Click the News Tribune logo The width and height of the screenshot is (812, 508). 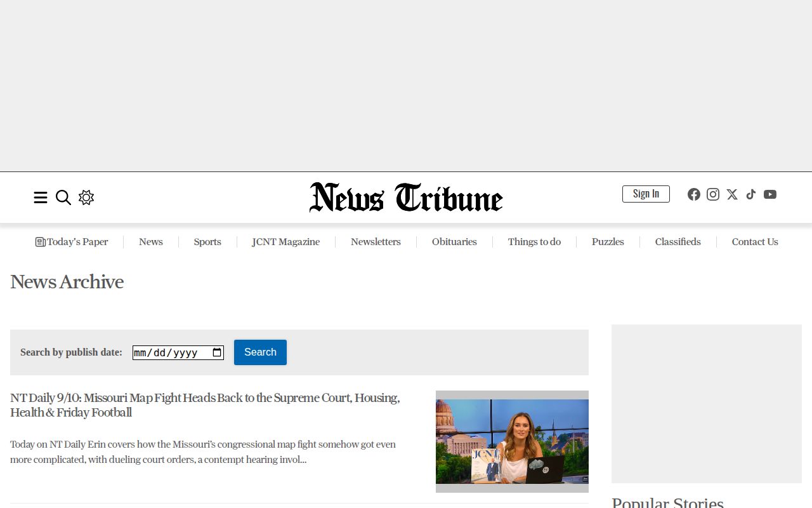406,197
